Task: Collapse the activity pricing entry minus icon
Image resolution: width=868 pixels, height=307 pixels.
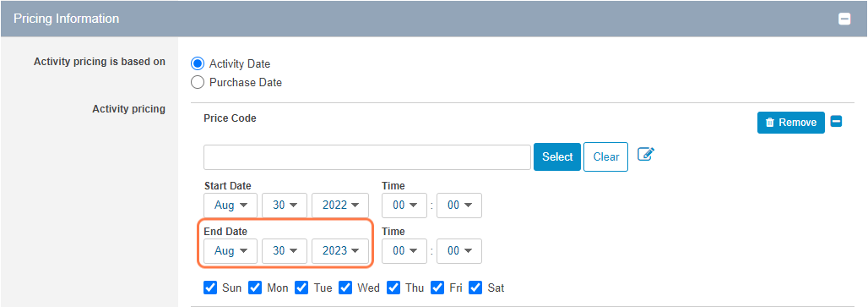Action: pyautogui.click(x=837, y=122)
